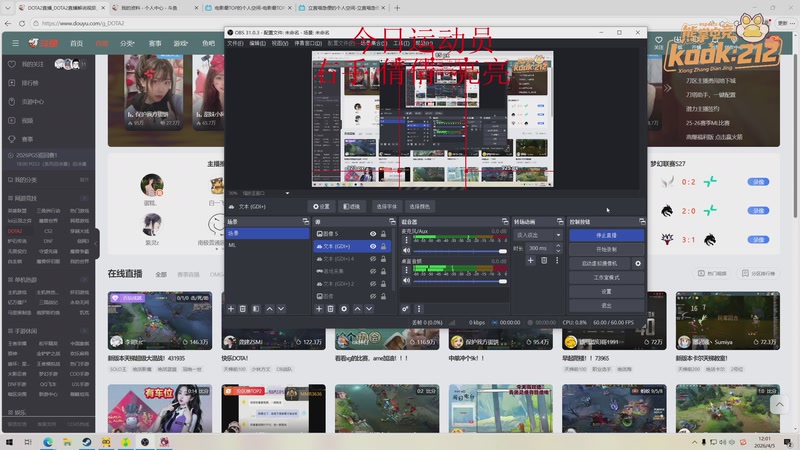
Task: Open OBS 停靠窗口 menu
Action: click(308, 43)
